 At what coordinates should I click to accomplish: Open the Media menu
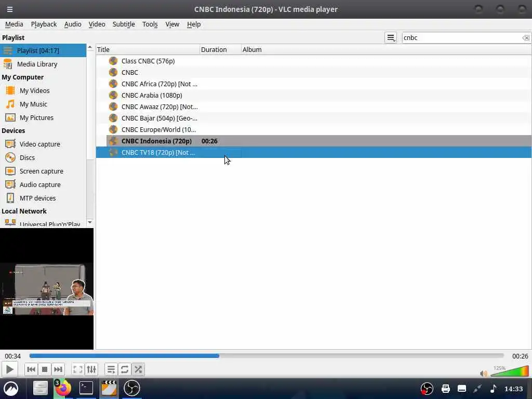(14, 24)
